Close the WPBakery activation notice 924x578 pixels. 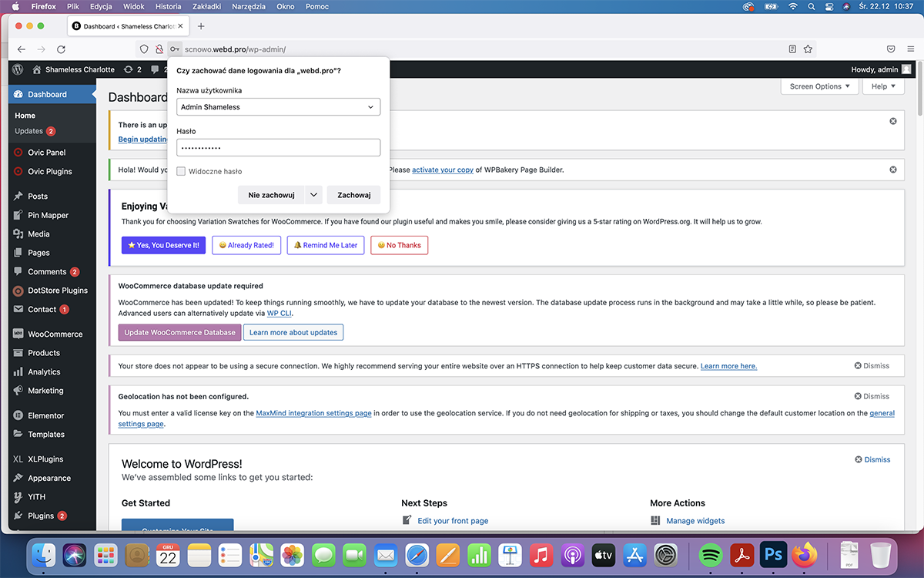click(893, 170)
